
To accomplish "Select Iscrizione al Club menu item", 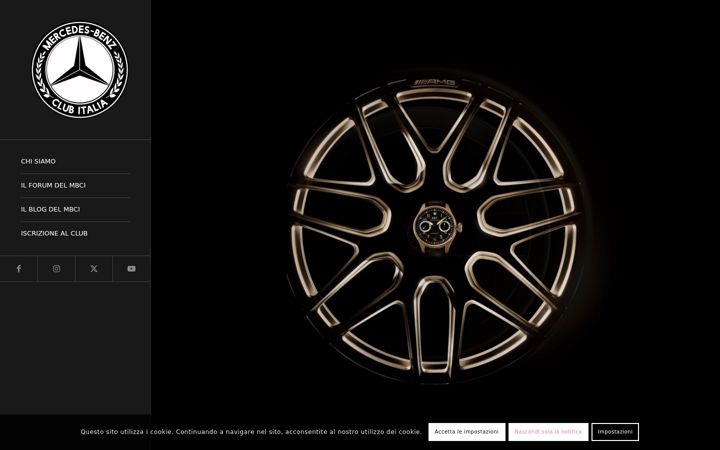I will [x=54, y=233].
